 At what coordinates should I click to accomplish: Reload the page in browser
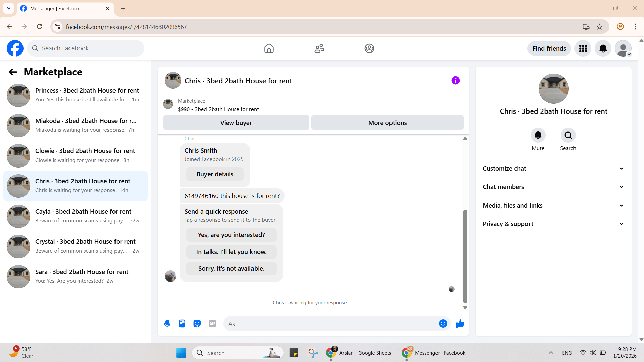[40, 27]
